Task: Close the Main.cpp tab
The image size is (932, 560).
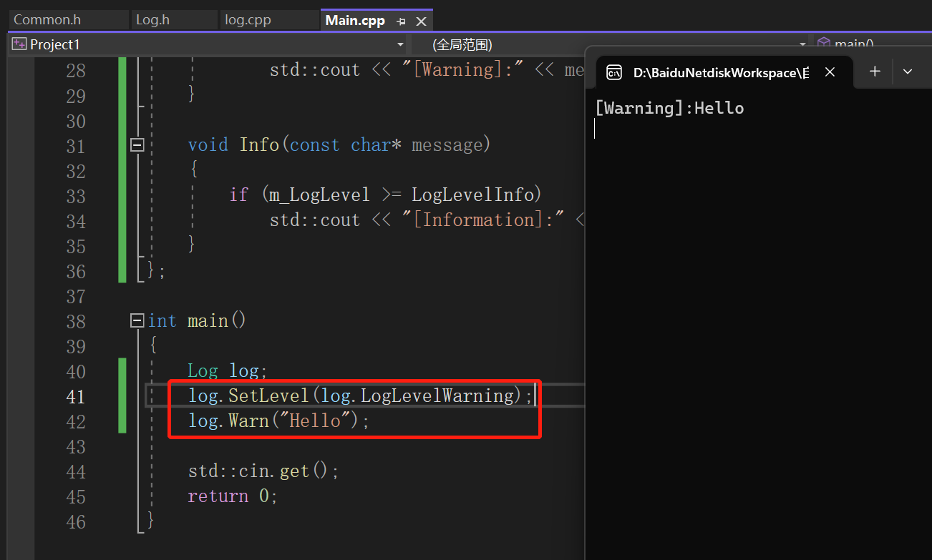Action: (421, 21)
